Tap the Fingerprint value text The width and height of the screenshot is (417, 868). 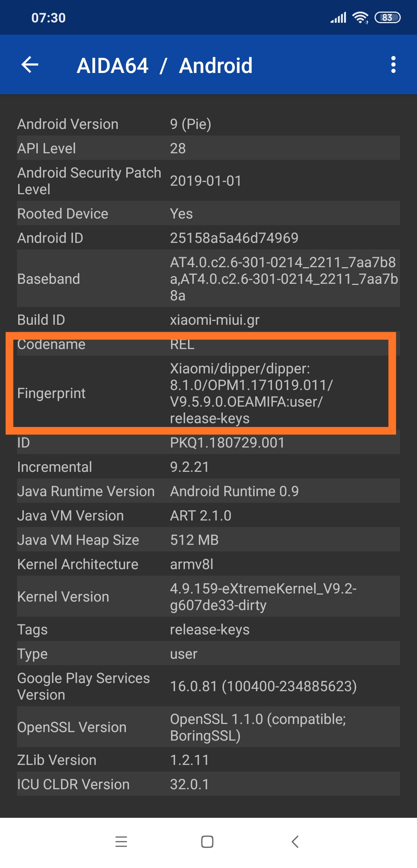[x=251, y=393]
